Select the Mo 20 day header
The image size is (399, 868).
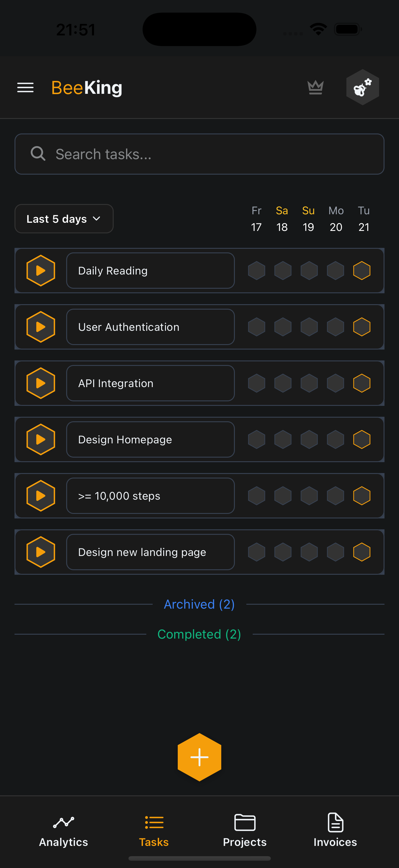tap(336, 219)
